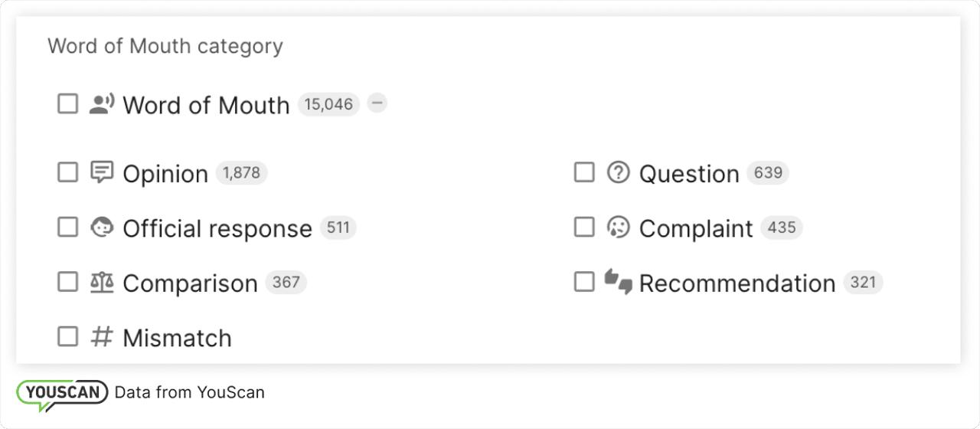Screen dimensions: 980x429
Task: Collapse Word of Mouth with minus button
Action: click(x=377, y=103)
